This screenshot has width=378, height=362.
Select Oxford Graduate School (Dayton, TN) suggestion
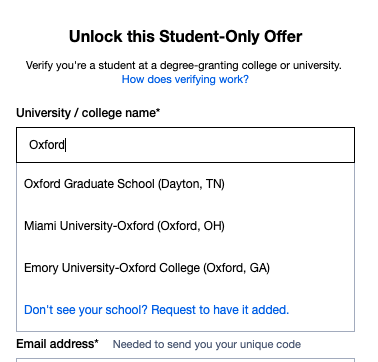185,184
